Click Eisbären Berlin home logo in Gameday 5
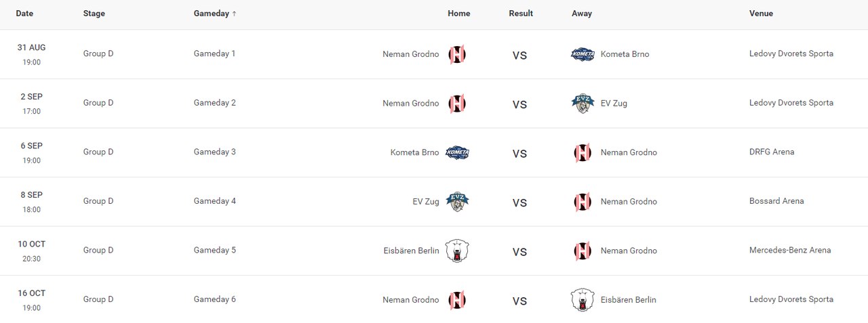 click(x=457, y=251)
